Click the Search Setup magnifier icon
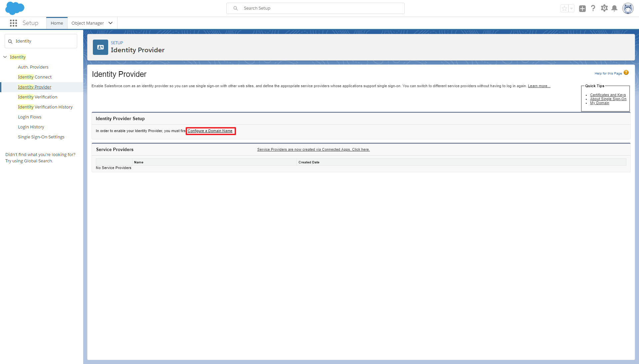The width and height of the screenshot is (639, 364). (236, 8)
